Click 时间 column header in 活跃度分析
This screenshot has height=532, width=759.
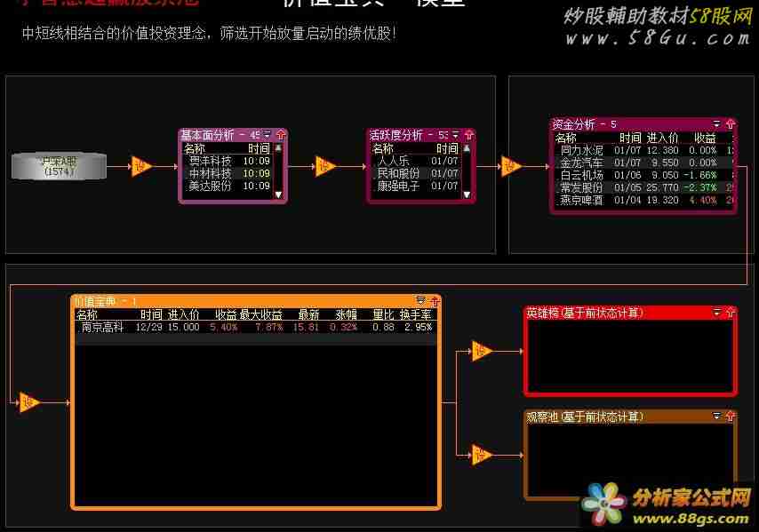[x=447, y=148]
